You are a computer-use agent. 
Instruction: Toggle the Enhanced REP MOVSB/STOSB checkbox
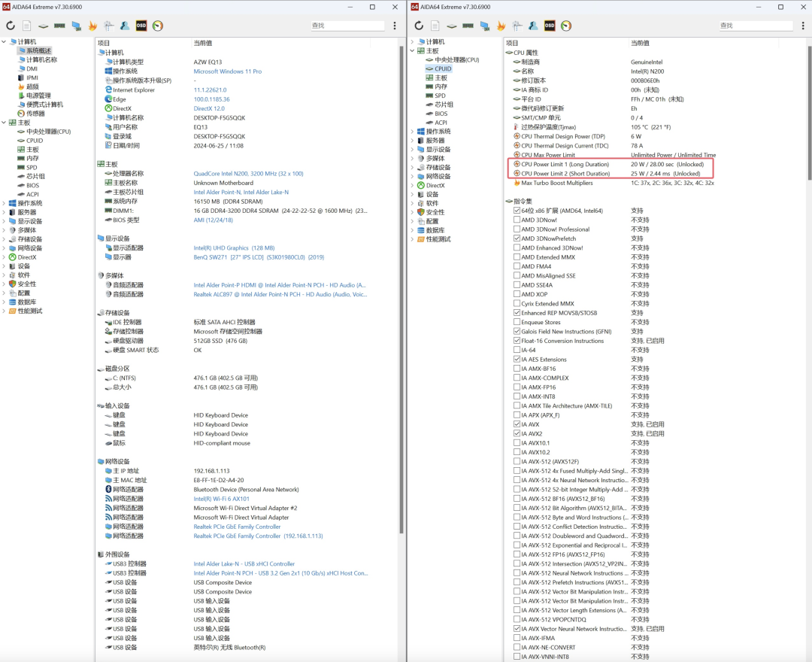[x=517, y=312]
